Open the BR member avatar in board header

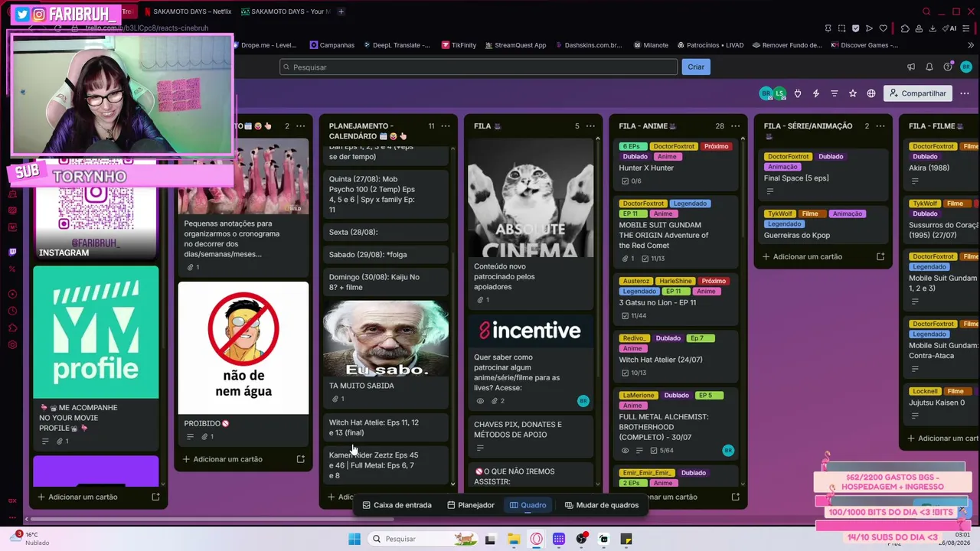tap(766, 93)
